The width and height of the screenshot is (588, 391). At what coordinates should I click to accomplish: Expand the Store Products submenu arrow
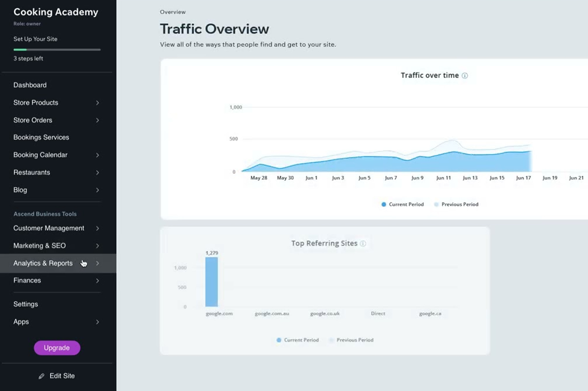point(98,103)
